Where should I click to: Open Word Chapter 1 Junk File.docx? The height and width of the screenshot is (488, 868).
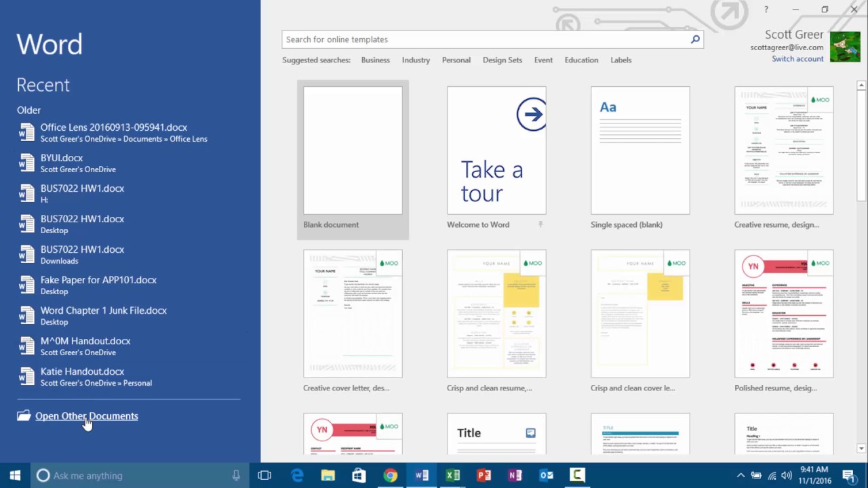click(x=129, y=315)
